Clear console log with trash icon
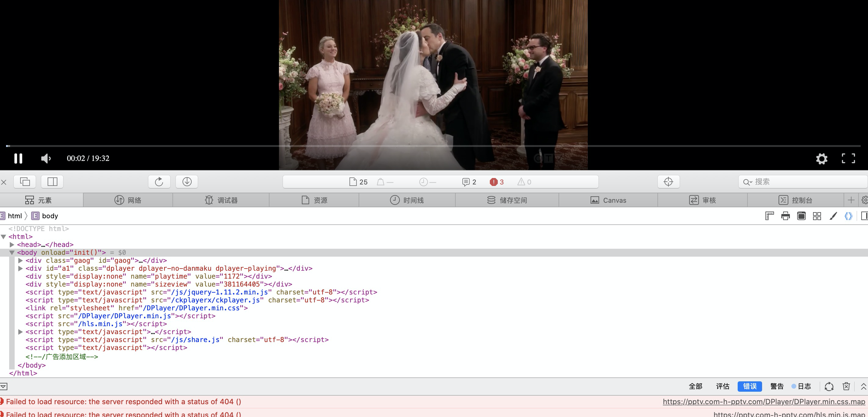This screenshot has height=417, width=868. pos(846,387)
